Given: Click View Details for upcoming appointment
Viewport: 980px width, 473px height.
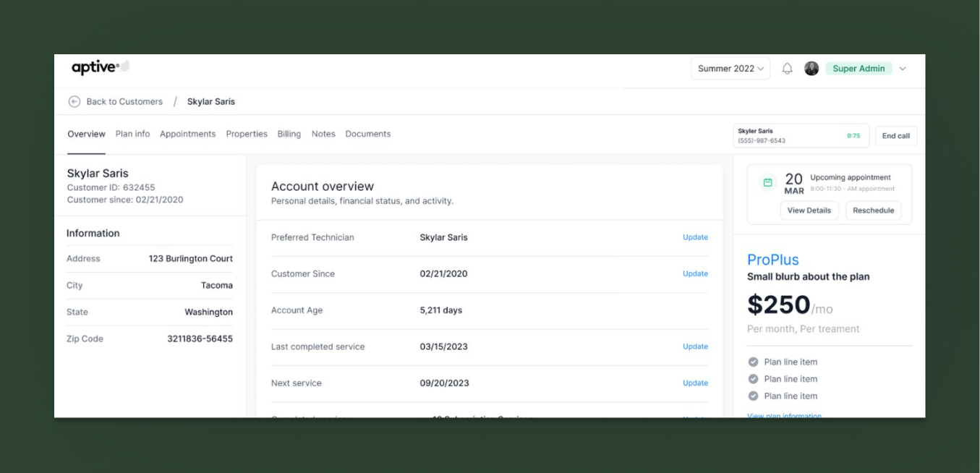Looking at the screenshot, I should point(809,210).
